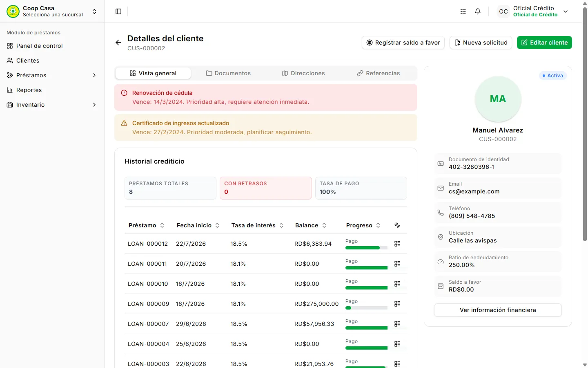
Task: Click the Nueva solicitud button
Action: point(481,43)
